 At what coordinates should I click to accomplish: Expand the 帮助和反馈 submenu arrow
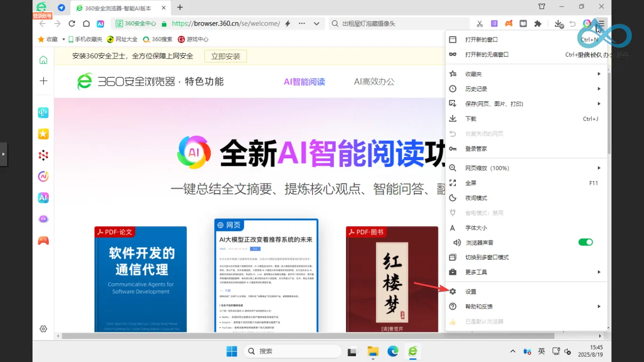(599, 306)
